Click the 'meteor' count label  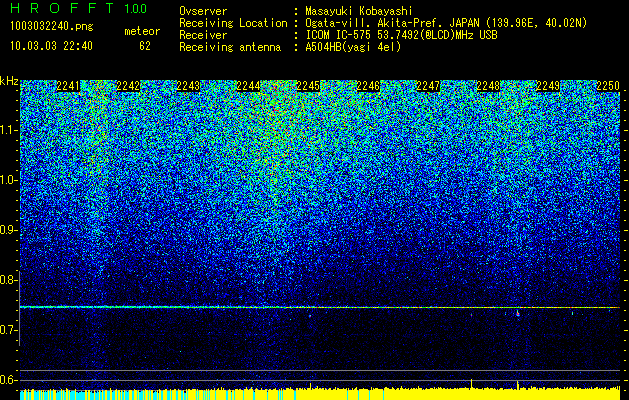coord(142,31)
